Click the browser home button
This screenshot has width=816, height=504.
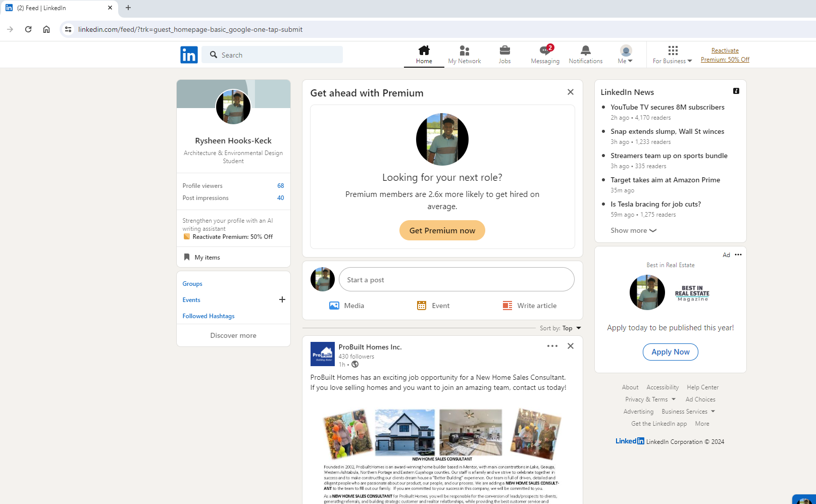tap(46, 29)
